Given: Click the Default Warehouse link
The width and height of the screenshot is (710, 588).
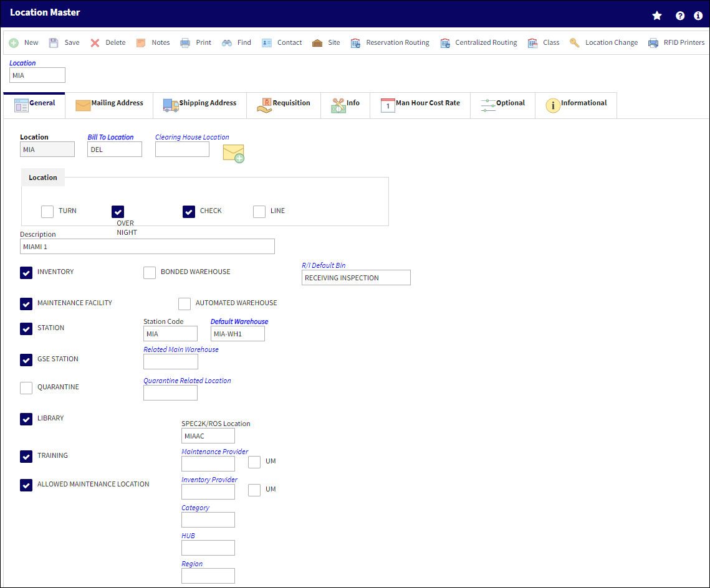Looking at the screenshot, I should tap(239, 321).
